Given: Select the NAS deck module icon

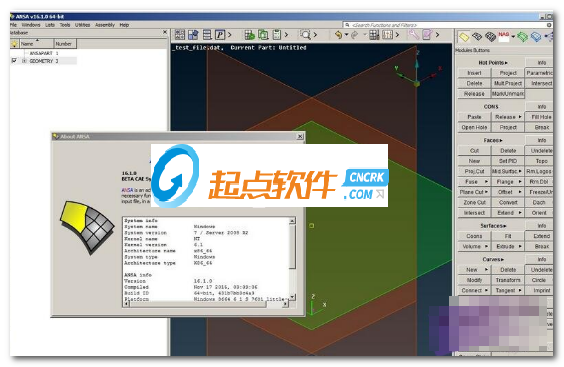Looking at the screenshot, I should pos(504,36).
